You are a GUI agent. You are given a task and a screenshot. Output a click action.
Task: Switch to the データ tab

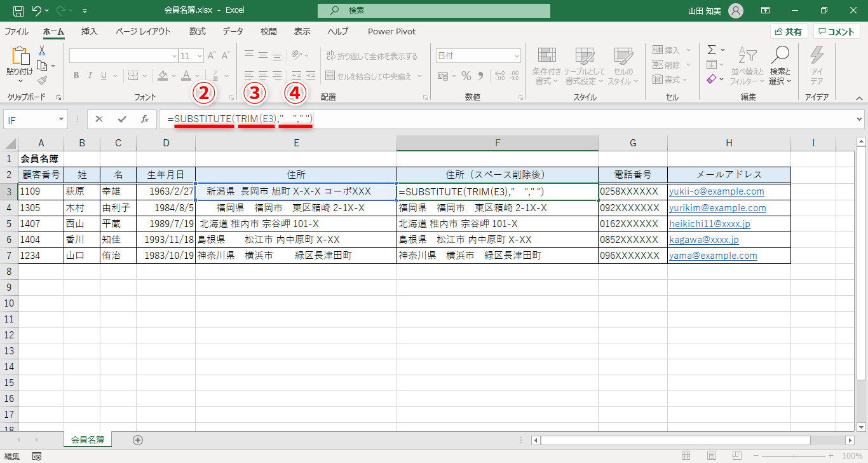pyautogui.click(x=233, y=31)
